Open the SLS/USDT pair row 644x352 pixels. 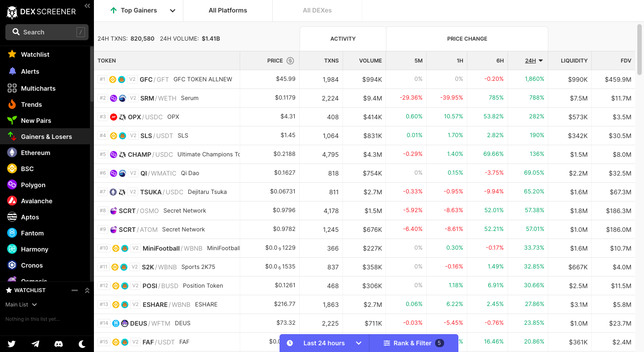364,136
